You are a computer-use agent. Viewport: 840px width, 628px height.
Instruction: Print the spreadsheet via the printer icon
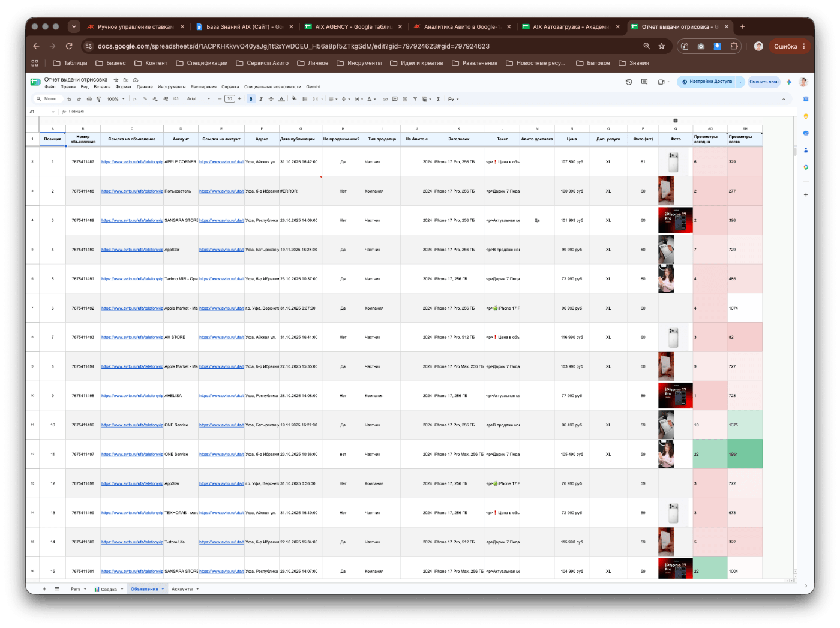pyautogui.click(x=89, y=99)
